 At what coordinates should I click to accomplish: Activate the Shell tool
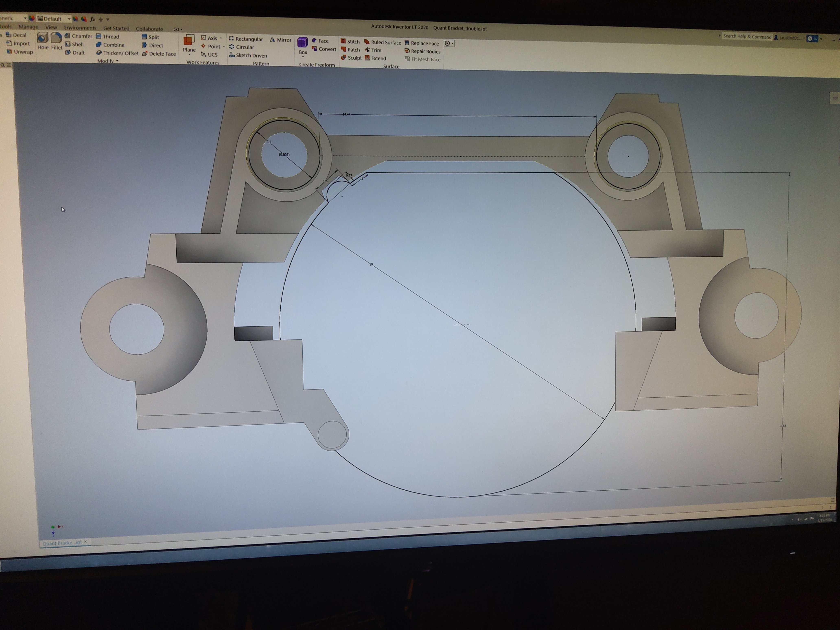coord(74,44)
